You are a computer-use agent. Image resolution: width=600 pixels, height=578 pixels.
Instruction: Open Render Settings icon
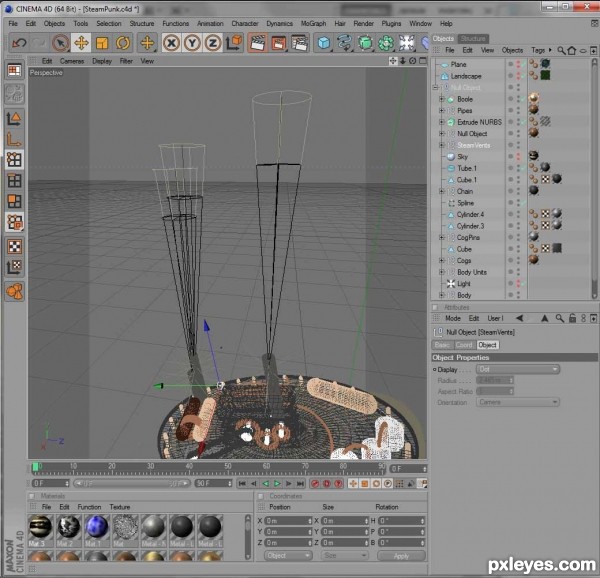(299, 43)
